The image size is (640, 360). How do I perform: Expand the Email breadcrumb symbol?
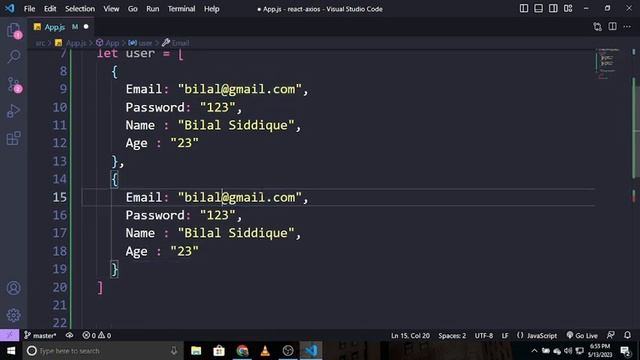point(176,43)
